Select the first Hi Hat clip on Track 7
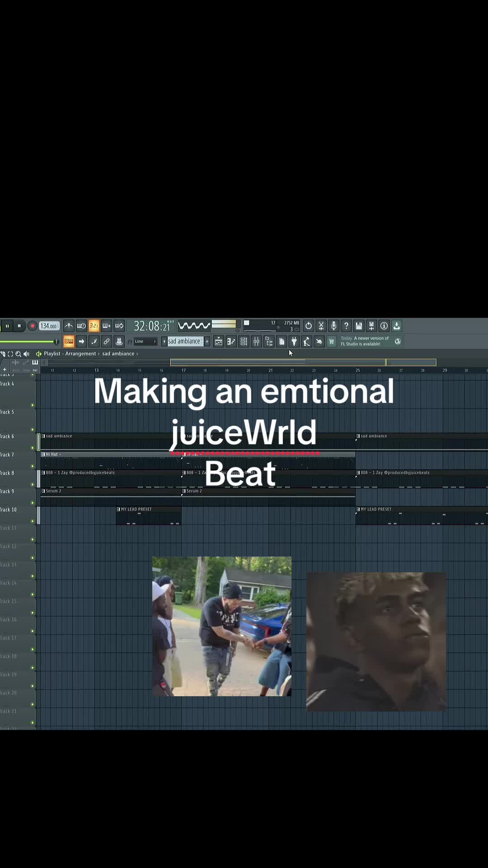 pos(111,460)
